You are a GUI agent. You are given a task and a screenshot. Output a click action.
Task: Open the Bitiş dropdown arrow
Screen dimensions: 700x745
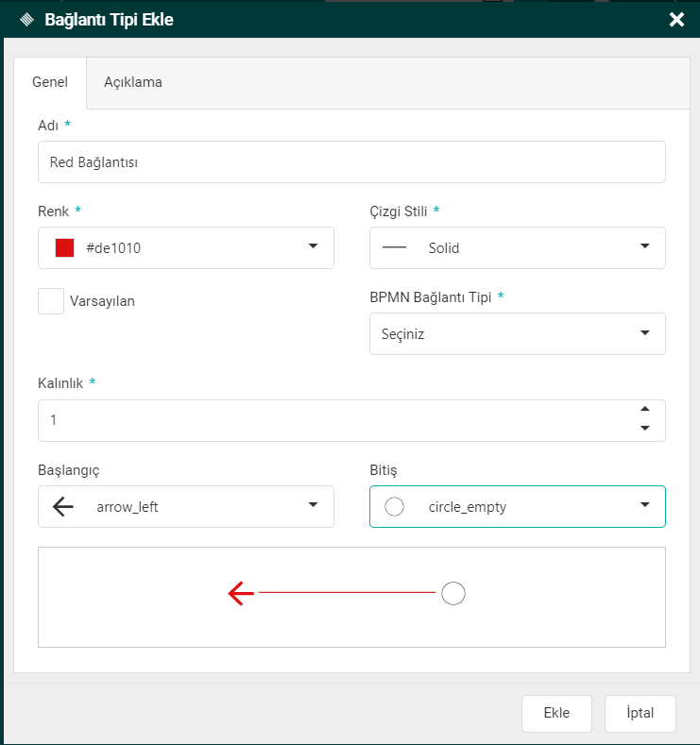[644, 506]
